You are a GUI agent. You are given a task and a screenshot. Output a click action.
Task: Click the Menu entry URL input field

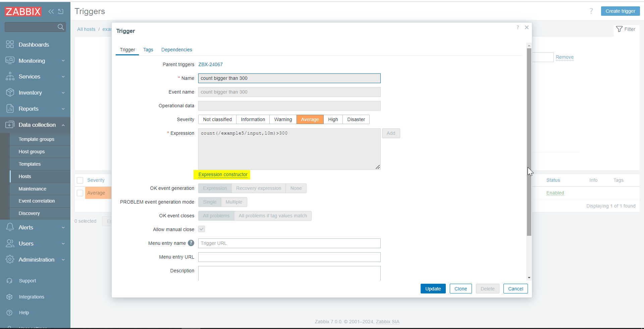[x=289, y=257]
